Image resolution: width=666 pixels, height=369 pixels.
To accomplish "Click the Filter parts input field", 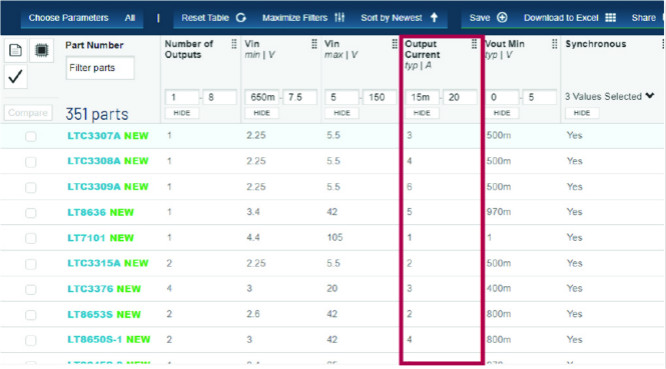I will (x=100, y=68).
